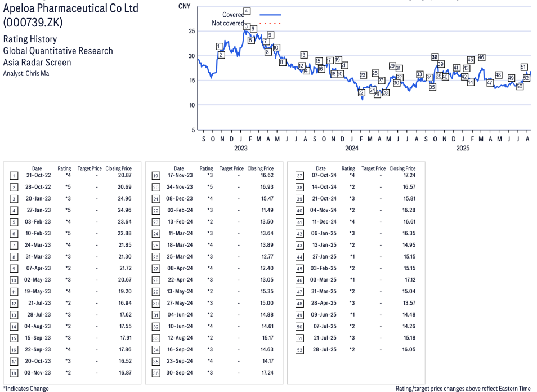537x392 pixels.
Task: Select chart marker 45 on the price chart
Action: click(471, 60)
